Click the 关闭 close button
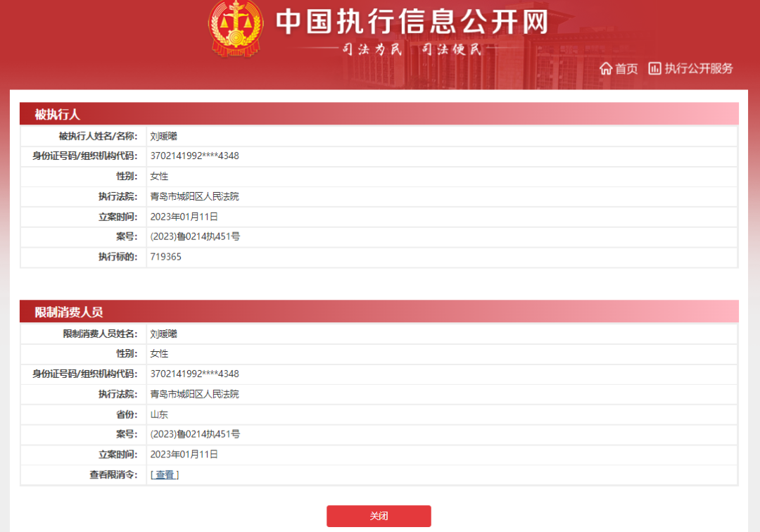The width and height of the screenshot is (760, 532). [x=379, y=516]
